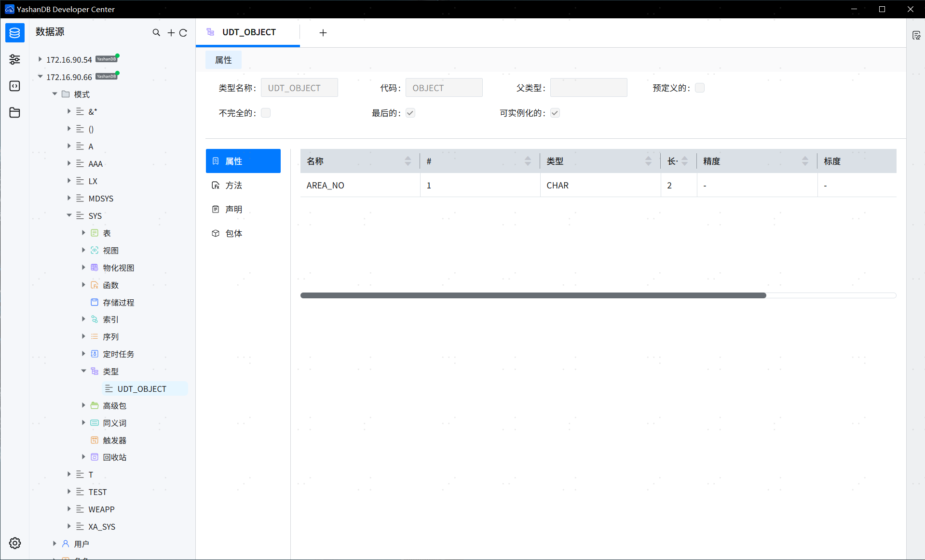The image size is (925, 560).
Task: Expand the TEST schema node
Action: 68,492
